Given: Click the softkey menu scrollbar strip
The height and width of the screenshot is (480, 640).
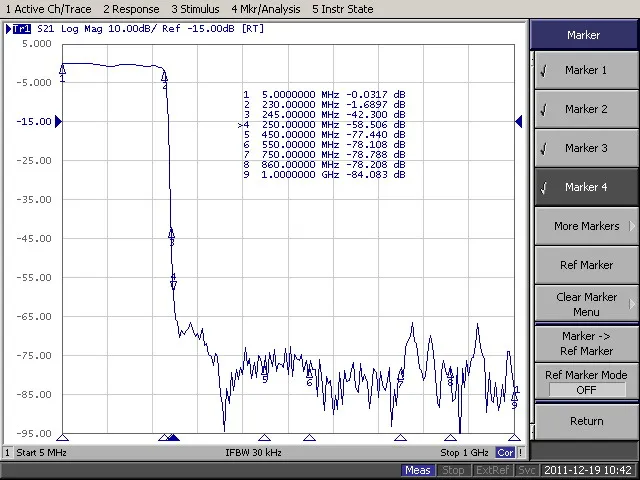Looking at the screenshot, I should point(532,245).
